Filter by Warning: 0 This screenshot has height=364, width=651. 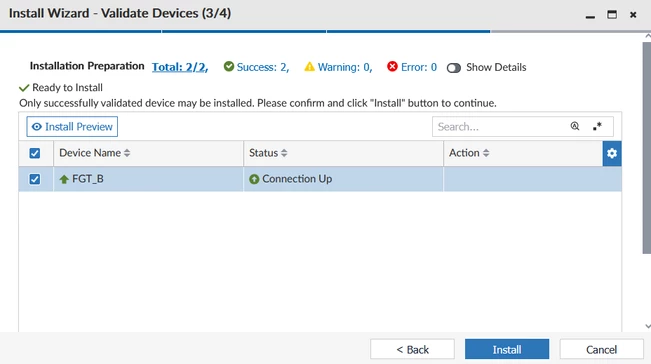(x=345, y=67)
